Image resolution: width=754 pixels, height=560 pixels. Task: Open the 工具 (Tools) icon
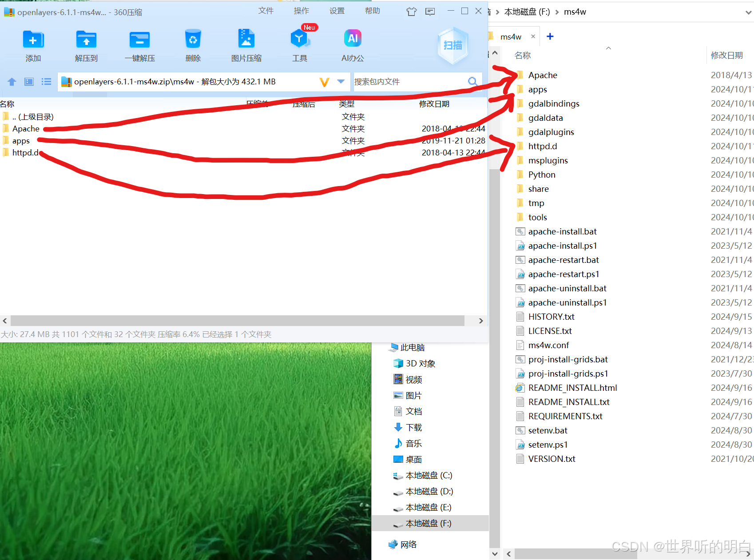(300, 39)
